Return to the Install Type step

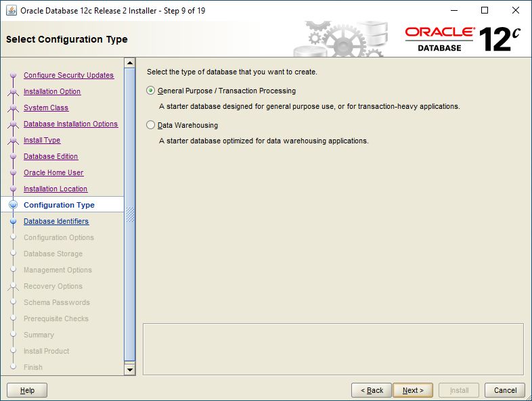tap(42, 141)
